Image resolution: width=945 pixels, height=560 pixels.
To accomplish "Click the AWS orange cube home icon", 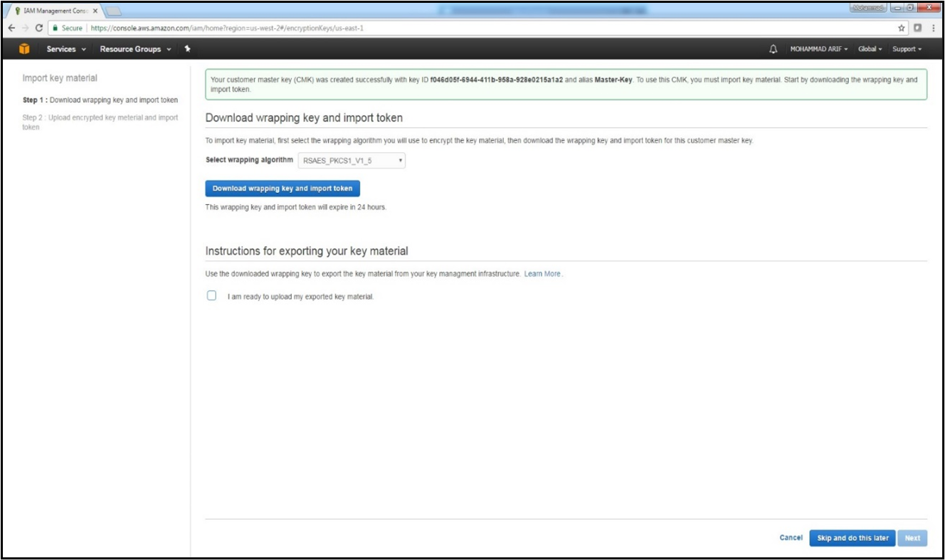I will point(24,49).
